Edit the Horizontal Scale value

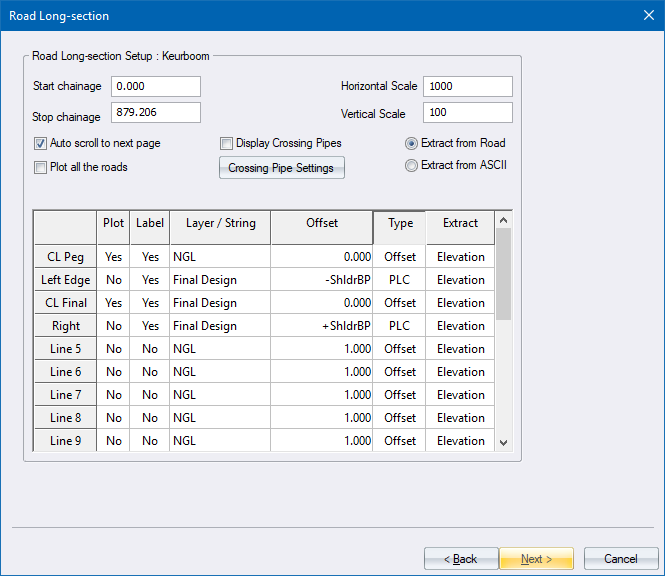pos(467,87)
